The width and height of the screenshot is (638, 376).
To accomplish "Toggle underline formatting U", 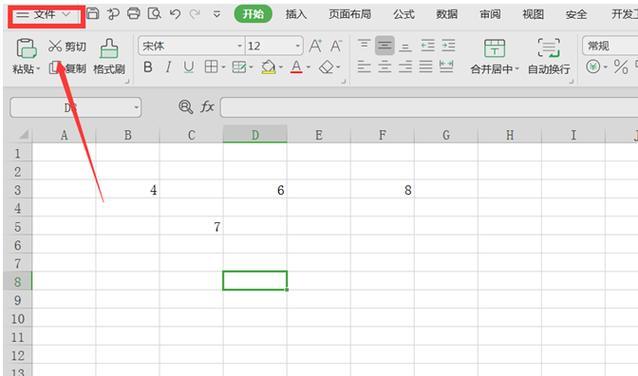I will (188, 67).
